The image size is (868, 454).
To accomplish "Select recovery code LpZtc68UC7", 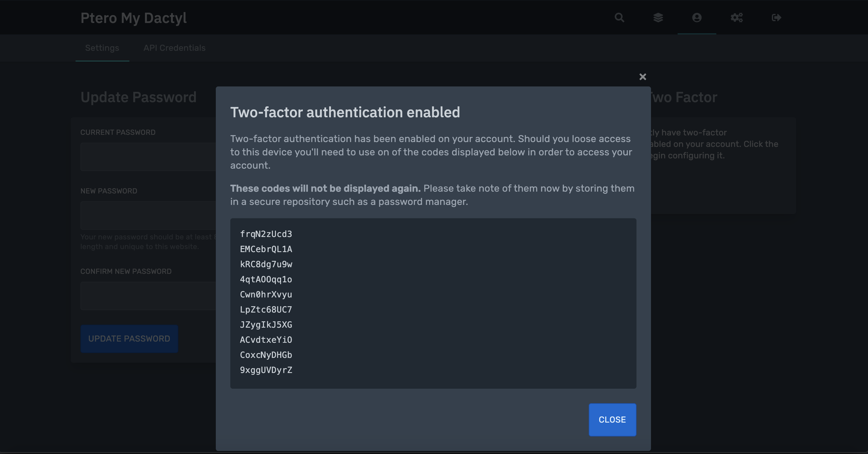I will pyautogui.click(x=266, y=310).
